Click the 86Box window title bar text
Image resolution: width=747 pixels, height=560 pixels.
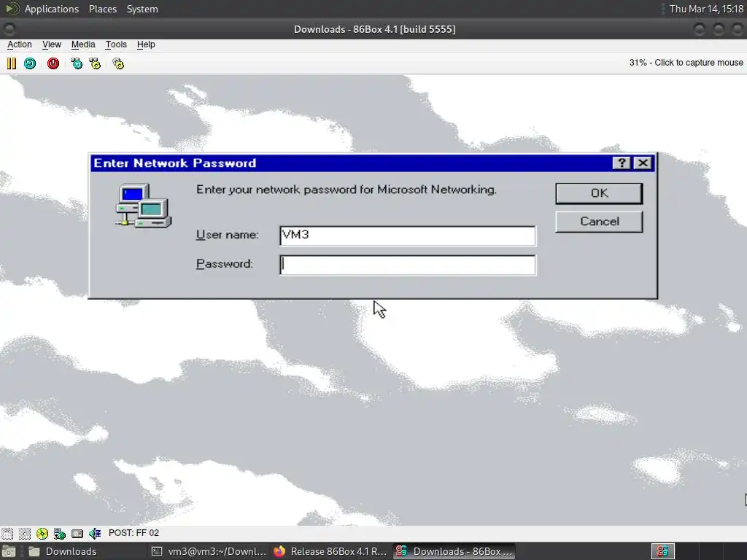click(374, 29)
